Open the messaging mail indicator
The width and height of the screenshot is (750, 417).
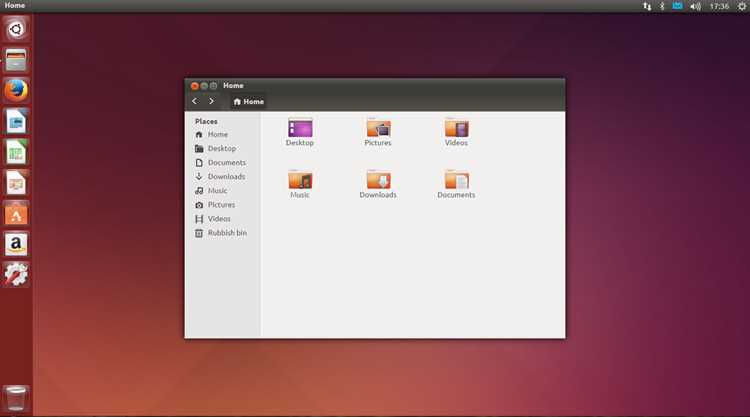coord(677,6)
